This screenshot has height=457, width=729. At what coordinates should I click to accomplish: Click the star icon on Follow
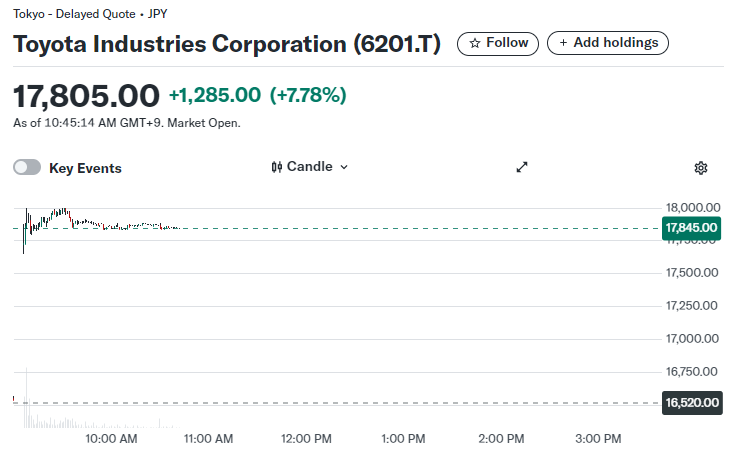[x=475, y=43]
